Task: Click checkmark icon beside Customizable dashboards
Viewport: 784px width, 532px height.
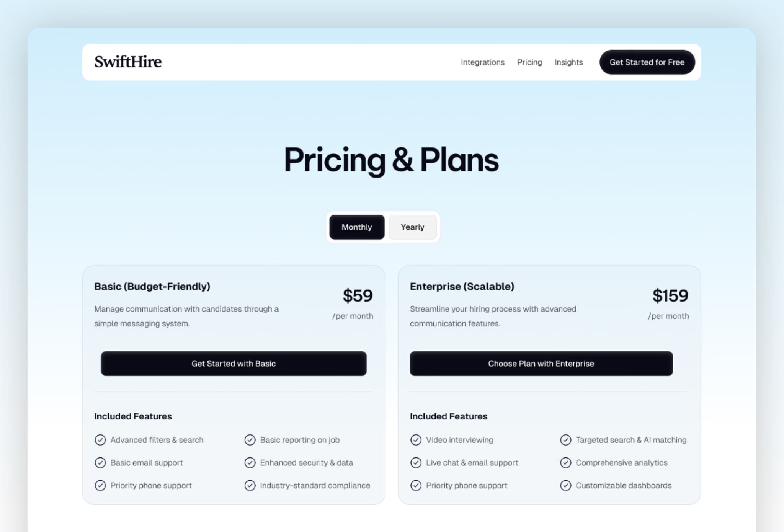Action: (565, 485)
